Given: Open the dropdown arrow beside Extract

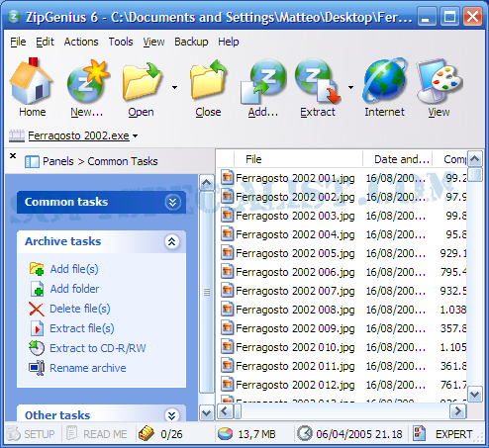Looking at the screenshot, I should pos(350,87).
